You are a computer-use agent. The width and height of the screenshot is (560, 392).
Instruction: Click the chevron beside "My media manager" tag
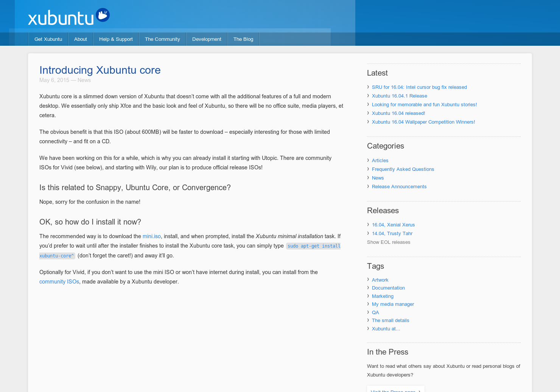(x=368, y=304)
